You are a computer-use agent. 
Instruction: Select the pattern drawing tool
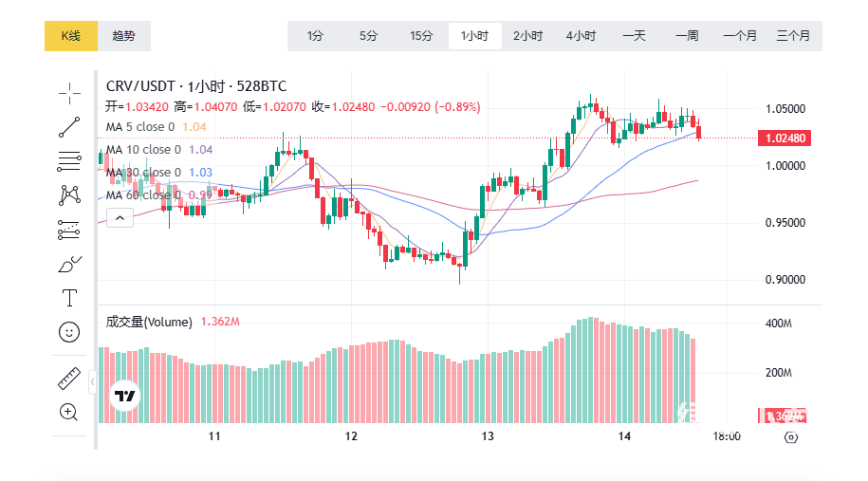[69, 194]
